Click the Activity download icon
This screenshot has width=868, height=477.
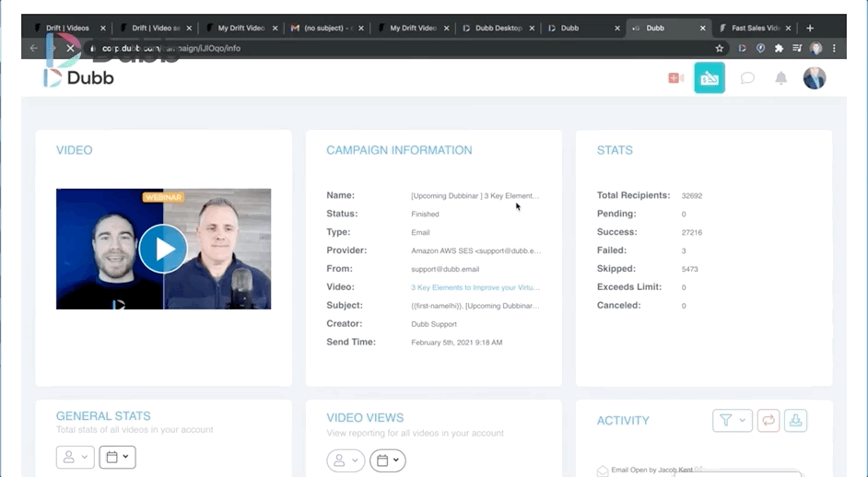coord(795,421)
